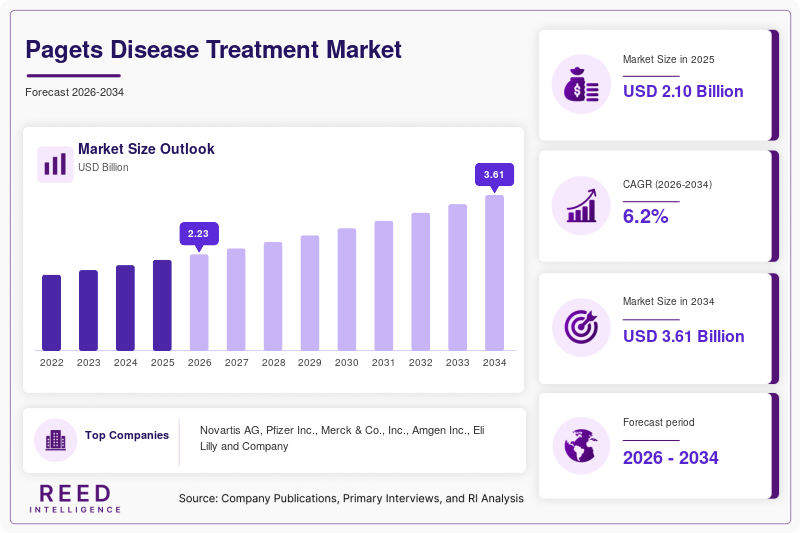Click the 'Top Companies' label
The height and width of the screenshot is (533, 800).
click(x=127, y=435)
